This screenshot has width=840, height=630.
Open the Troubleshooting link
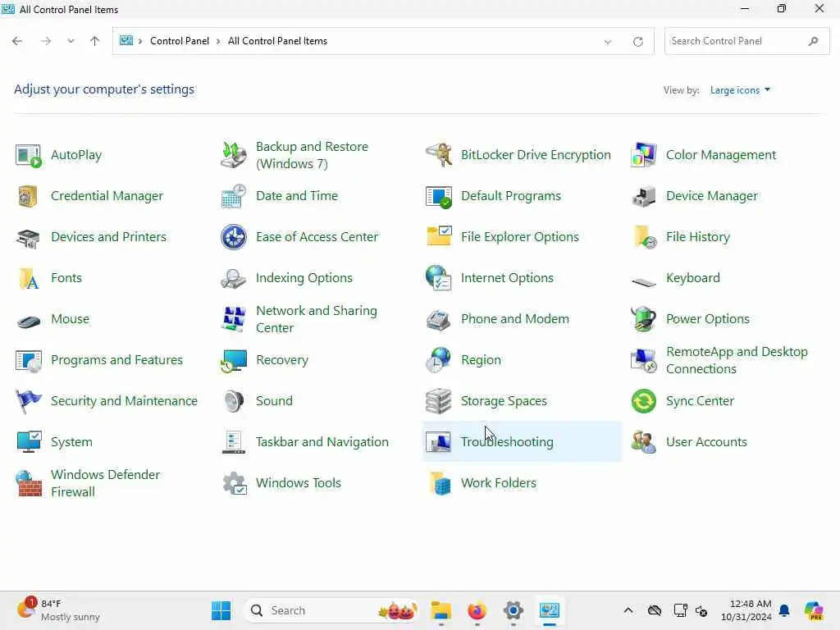(507, 442)
